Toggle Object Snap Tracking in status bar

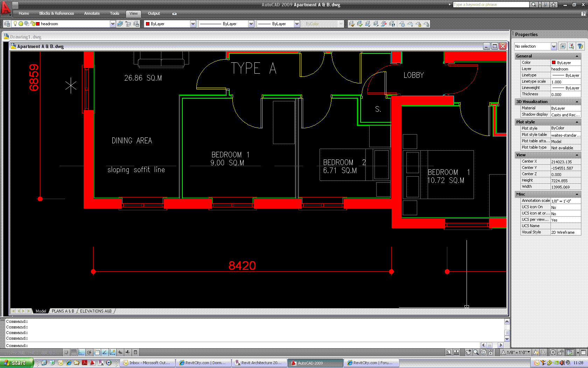click(x=105, y=352)
